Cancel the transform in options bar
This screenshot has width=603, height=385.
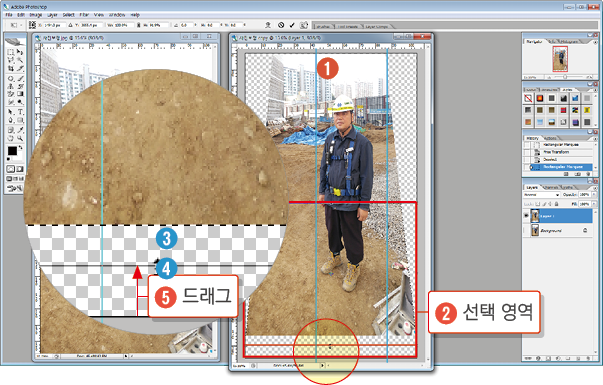click(x=281, y=25)
